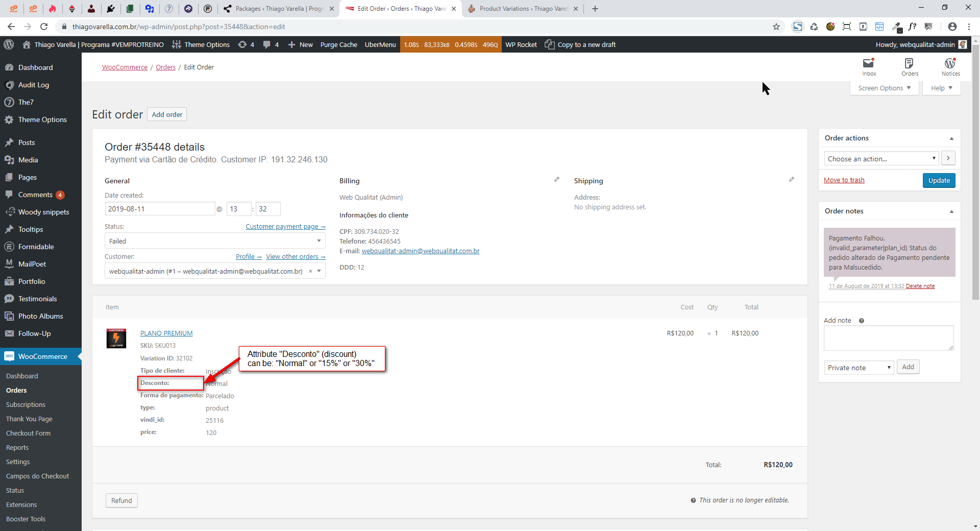
Task: Click the updates icon showing 4
Action: [246, 44]
